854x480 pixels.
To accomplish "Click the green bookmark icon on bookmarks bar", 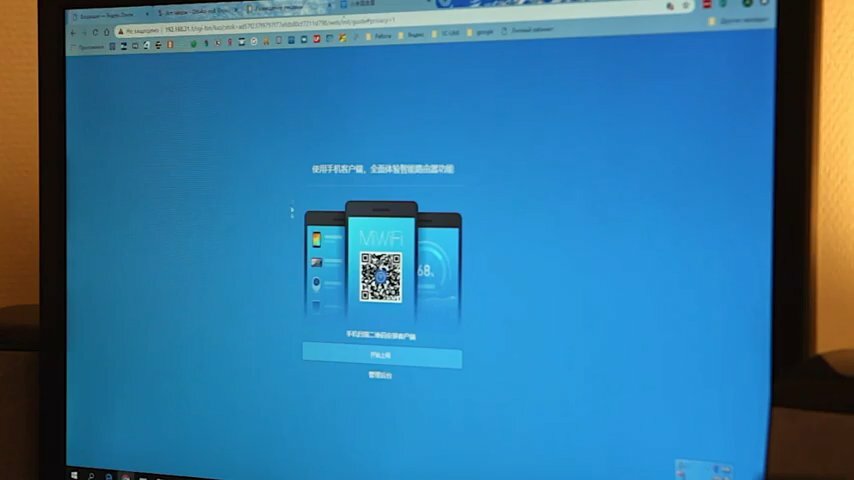I will click(193, 44).
